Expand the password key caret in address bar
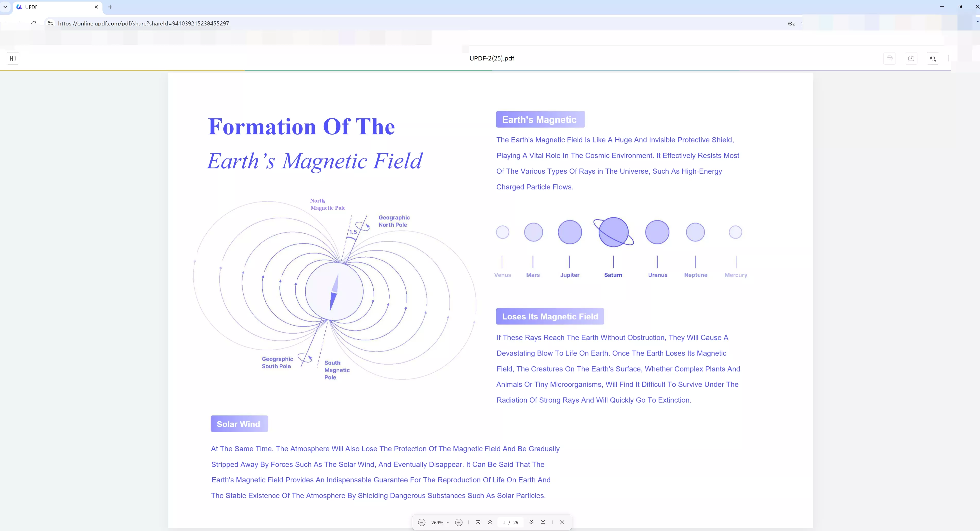This screenshot has height=531, width=980. [802, 24]
